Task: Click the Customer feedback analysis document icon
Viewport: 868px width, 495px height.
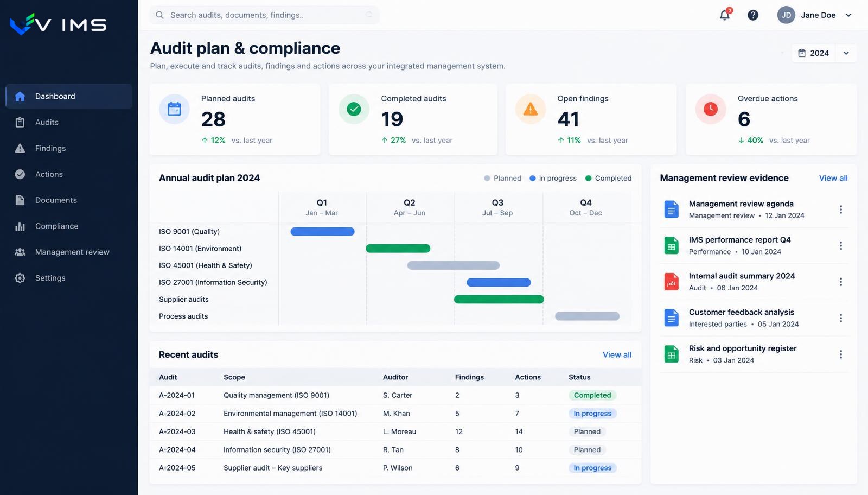Action: (672, 318)
